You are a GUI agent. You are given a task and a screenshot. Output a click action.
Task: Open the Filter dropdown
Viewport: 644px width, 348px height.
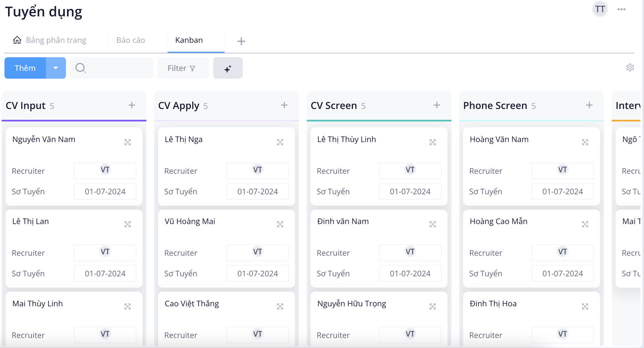pyautogui.click(x=183, y=68)
